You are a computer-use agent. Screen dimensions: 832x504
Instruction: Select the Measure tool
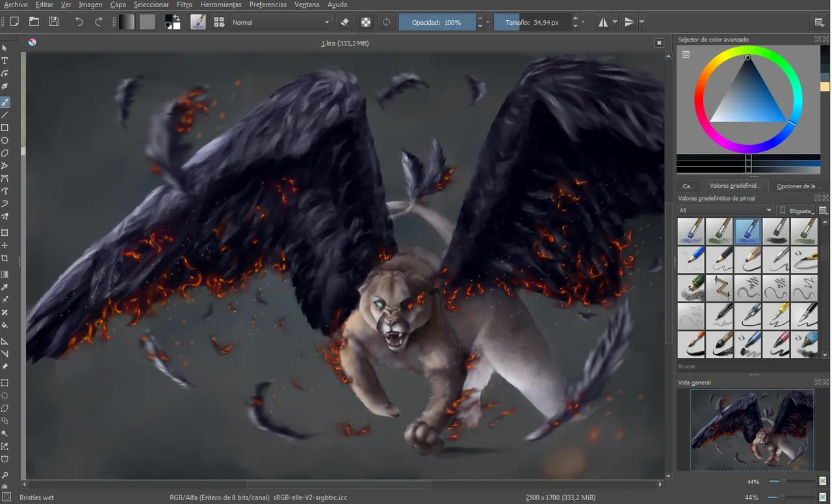click(x=5, y=354)
